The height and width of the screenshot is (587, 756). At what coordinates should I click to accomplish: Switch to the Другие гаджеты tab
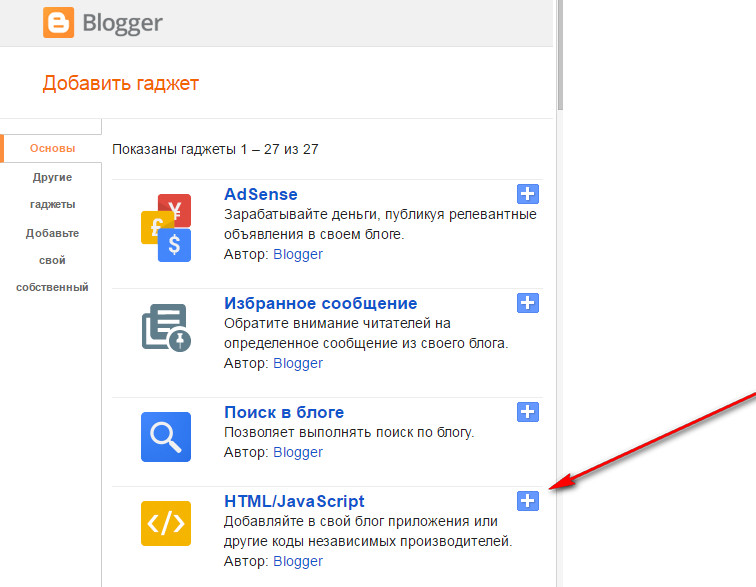click(x=52, y=191)
